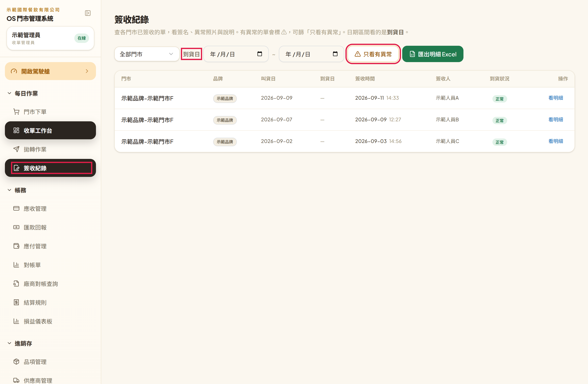Click the paper plane icon for 拋轉作業
The height and width of the screenshot is (384, 588).
(16, 149)
